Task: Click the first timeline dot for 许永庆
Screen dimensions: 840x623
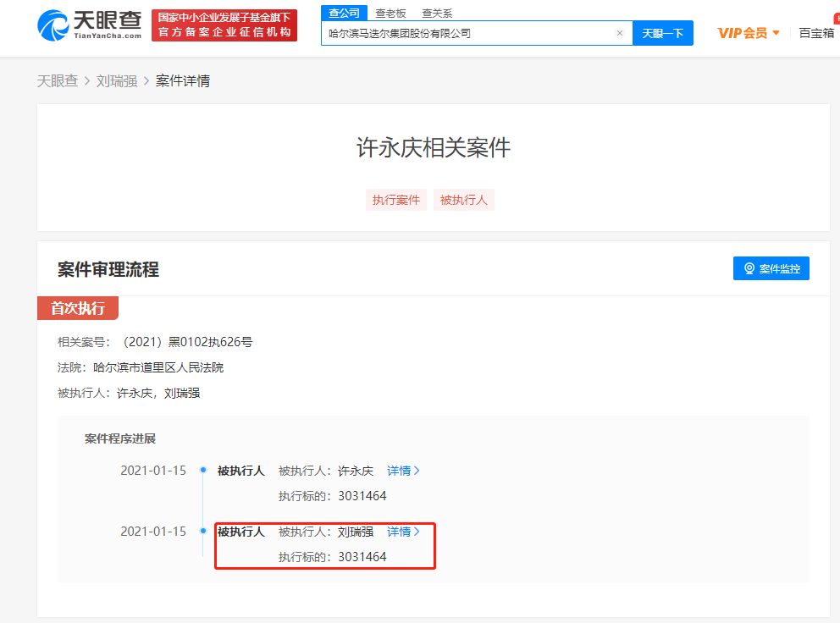Action: (203, 471)
